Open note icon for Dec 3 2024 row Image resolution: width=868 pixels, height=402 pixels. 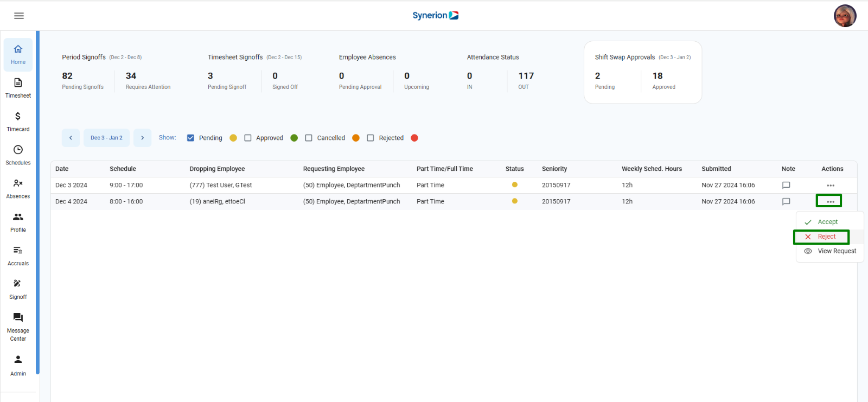[786, 185]
